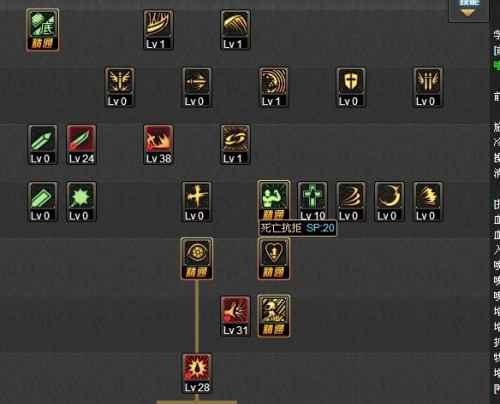This screenshot has width=500, height=404.
Task: Click the red burst skill at Lv 31
Action: point(235,316)
